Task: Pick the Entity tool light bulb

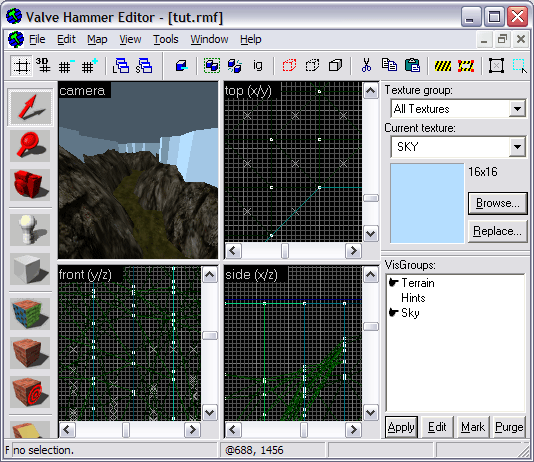Action: [x=30, y=230]
